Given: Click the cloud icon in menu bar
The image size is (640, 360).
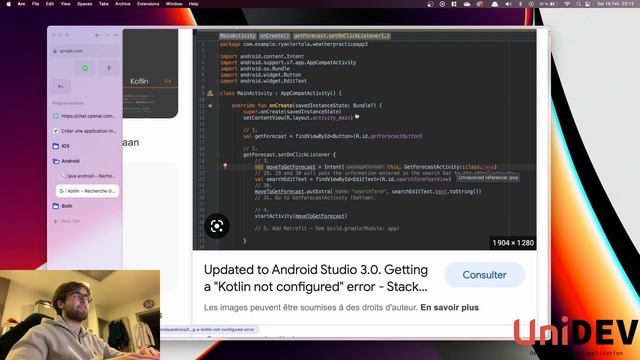Looking at the screenshot, I should coord(467,4).
